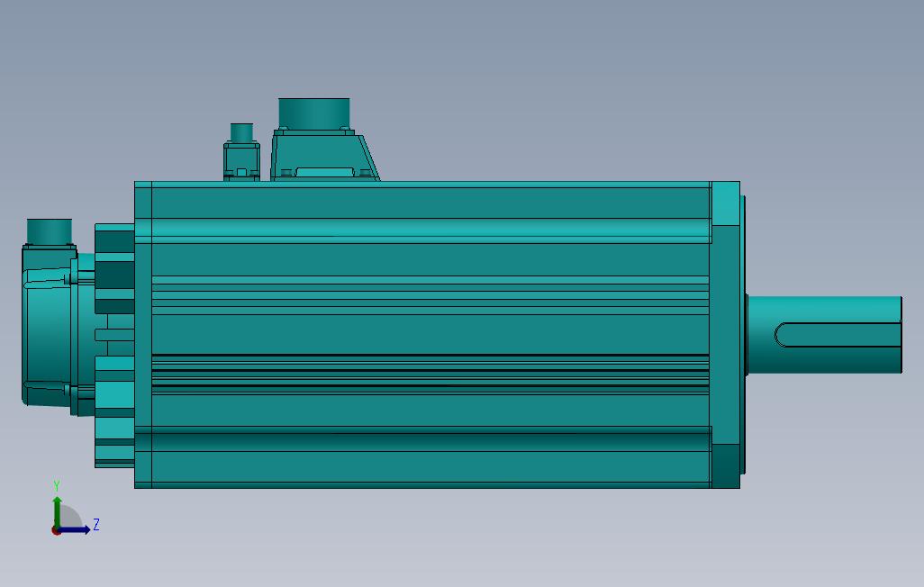
Task: Select the cylindrical connector on rear encoder cover
Action: pos(50,231)
